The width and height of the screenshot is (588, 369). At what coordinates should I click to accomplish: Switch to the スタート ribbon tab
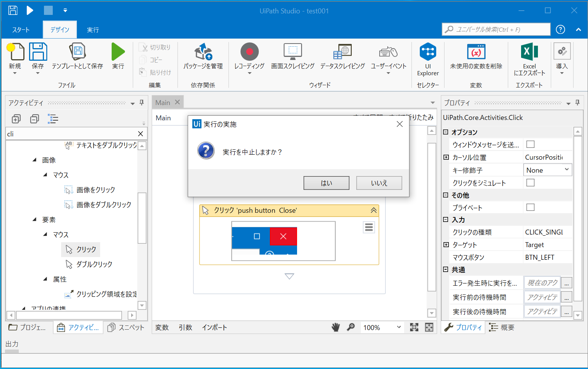[x=21, y=29]
